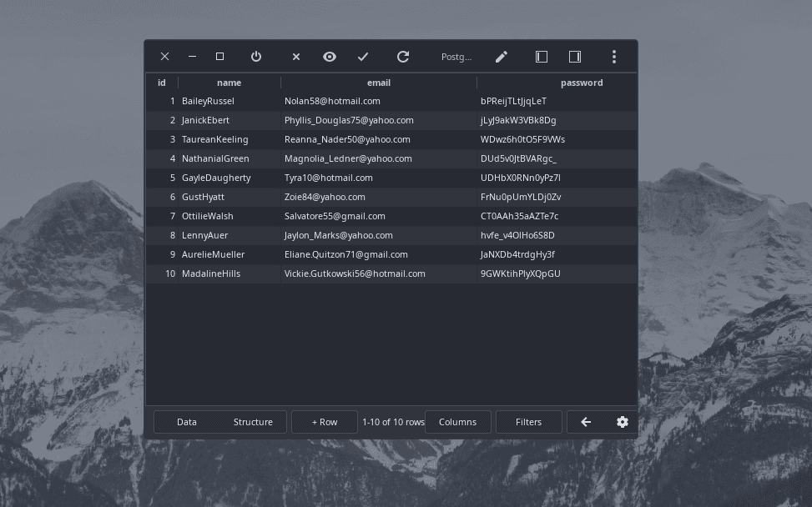Select the BaileyRussel name cell
The height and width of the screenshot is (507, 812).
[x=208, y=101]
